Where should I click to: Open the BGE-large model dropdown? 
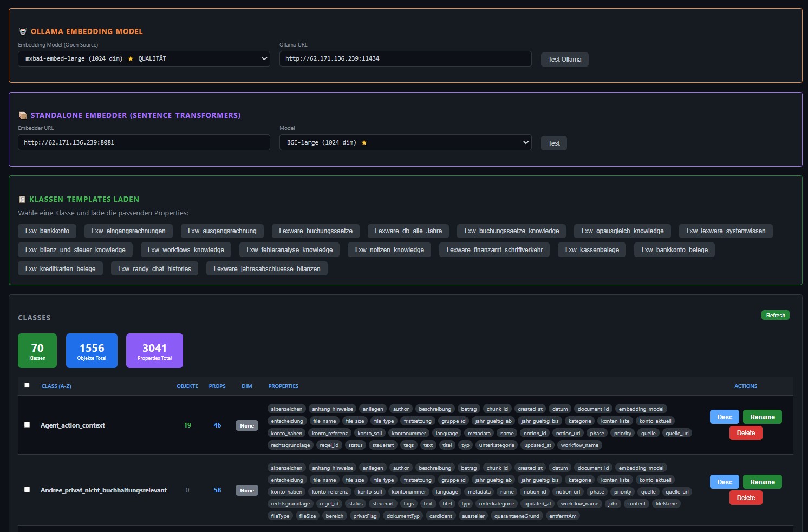[405, 142]
